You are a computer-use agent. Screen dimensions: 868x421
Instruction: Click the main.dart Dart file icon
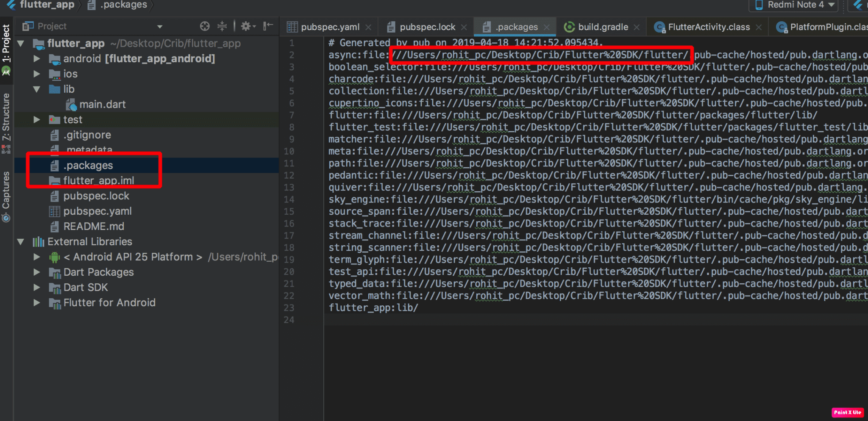pos(71,105)
